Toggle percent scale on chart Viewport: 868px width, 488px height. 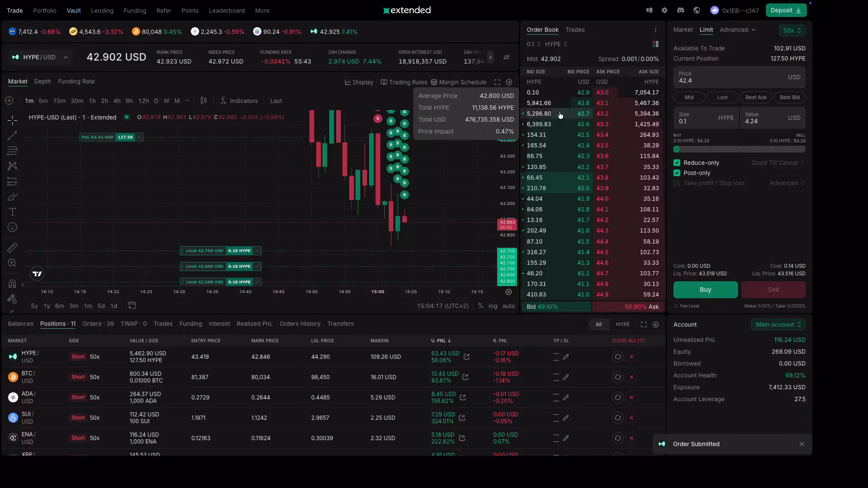click(x=481, y=306)
